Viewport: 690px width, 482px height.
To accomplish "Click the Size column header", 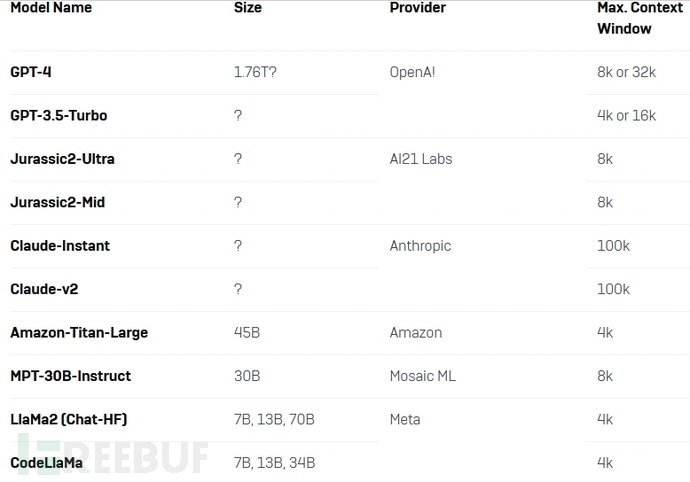I will (x=247, y=8).
